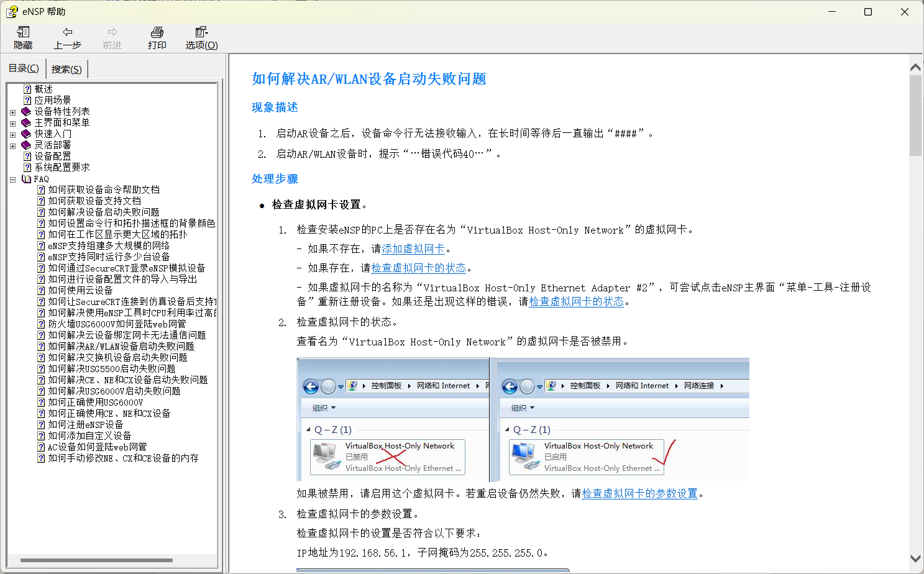Viewport: 924px width, 574px height.
Task: Expand the 主界面和菜单 tree node
Action: [x=12, y=124]
